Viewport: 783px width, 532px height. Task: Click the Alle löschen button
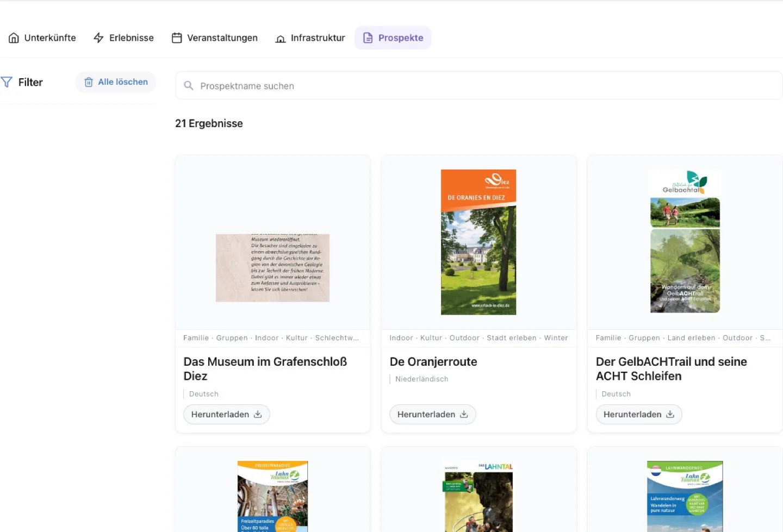[x=116, y=82]
